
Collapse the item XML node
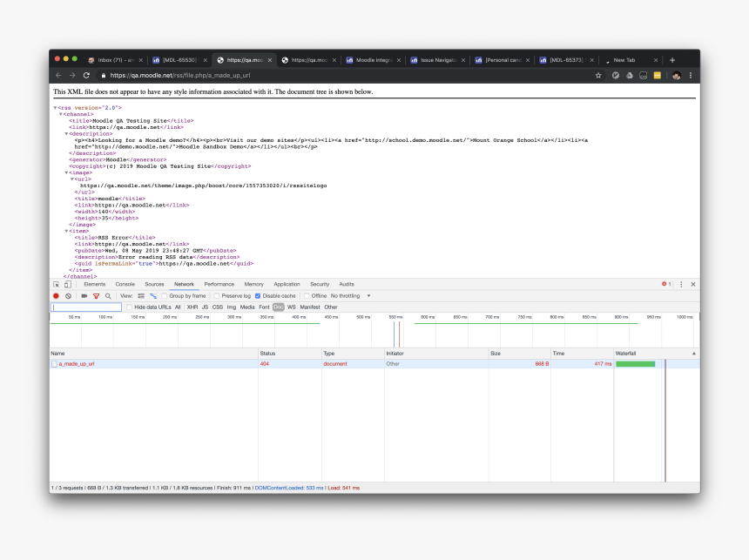pos(66,232)
